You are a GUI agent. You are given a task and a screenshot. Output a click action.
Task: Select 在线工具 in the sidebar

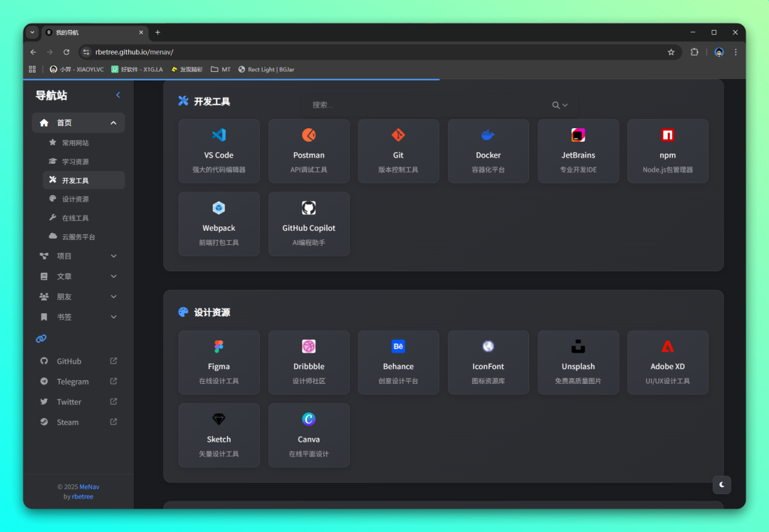pyautogui.click(x=75, y=218)
